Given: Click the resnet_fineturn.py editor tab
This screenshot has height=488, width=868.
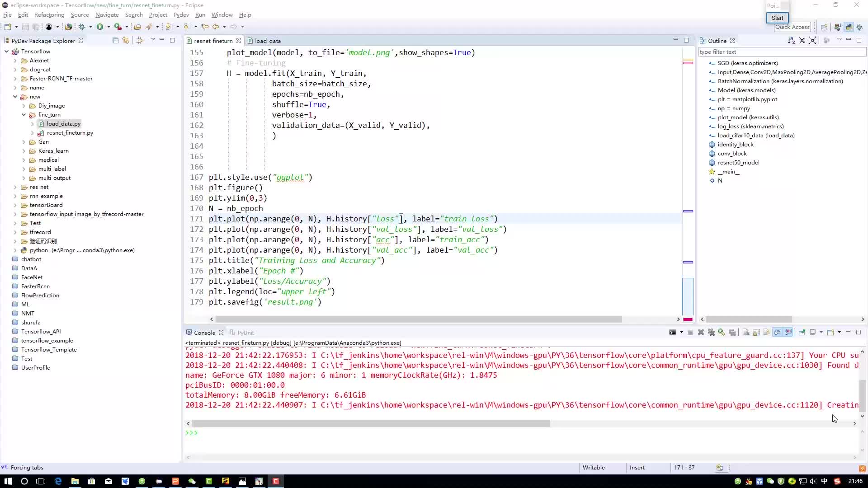Looking at the screenshot, I should [213, 41].
